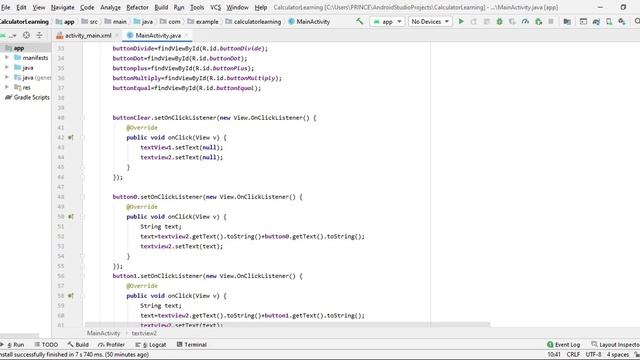Open the Navigate menu
This screenshot has width=640, height=360.
pos(62,7)
